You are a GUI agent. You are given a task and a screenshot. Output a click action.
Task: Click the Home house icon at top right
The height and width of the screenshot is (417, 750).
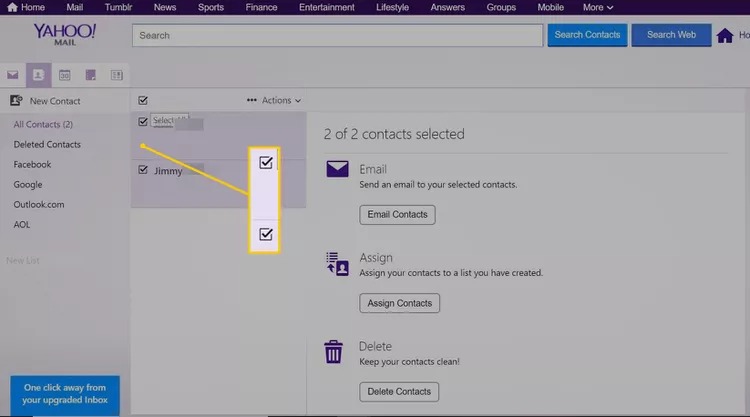click(726, 36)
